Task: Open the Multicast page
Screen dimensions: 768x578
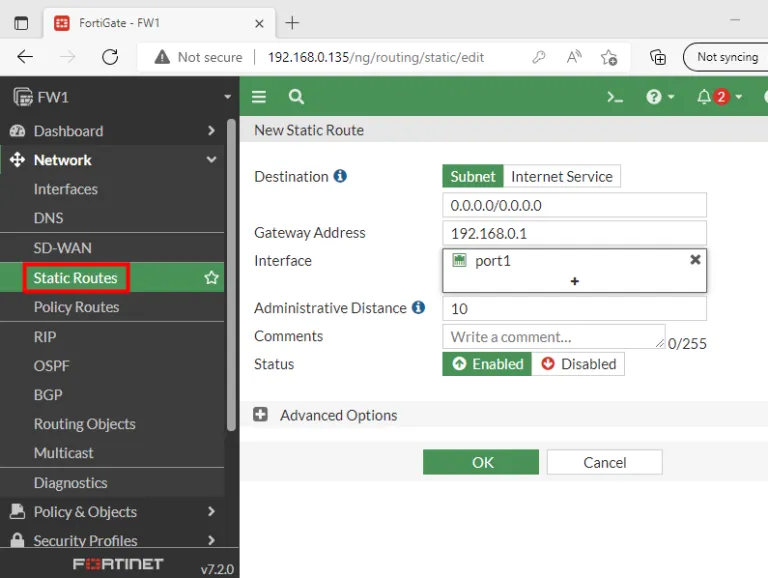Action: click(x=64, y=453)
